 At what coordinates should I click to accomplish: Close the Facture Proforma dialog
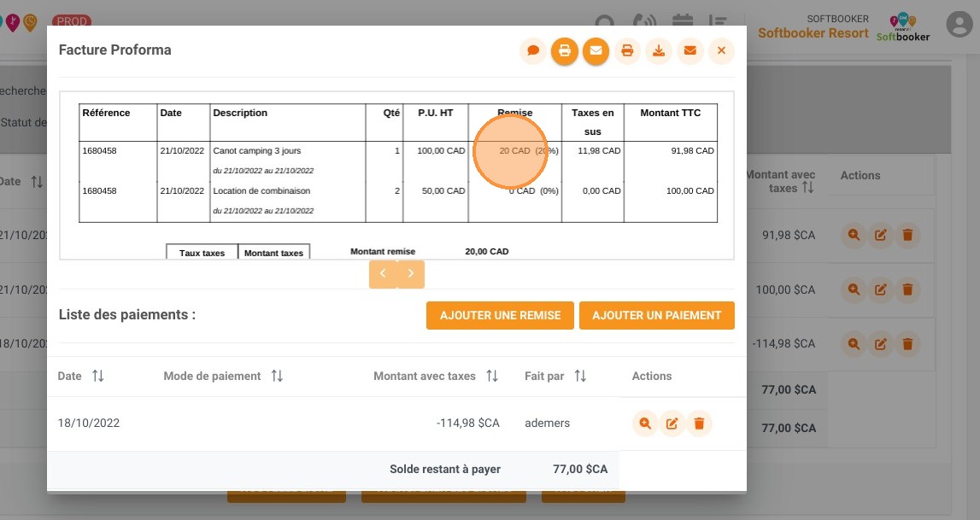coord(721,50)
